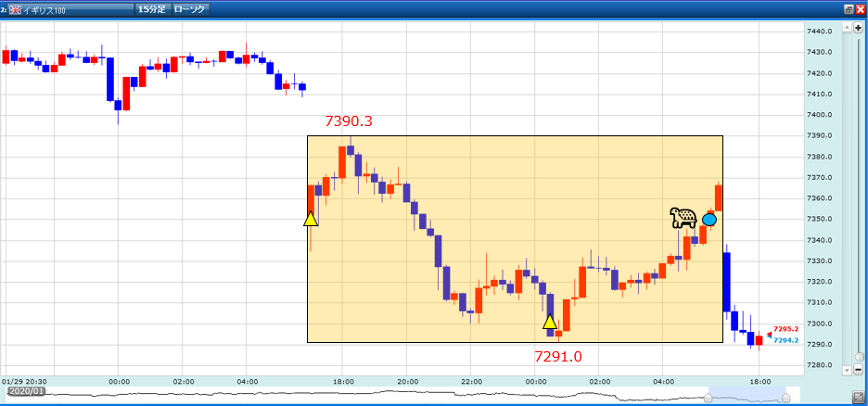This screenshot has width=868, height=406.
Task: Click the left handle of the navigator range
Action: coord(708,398)
